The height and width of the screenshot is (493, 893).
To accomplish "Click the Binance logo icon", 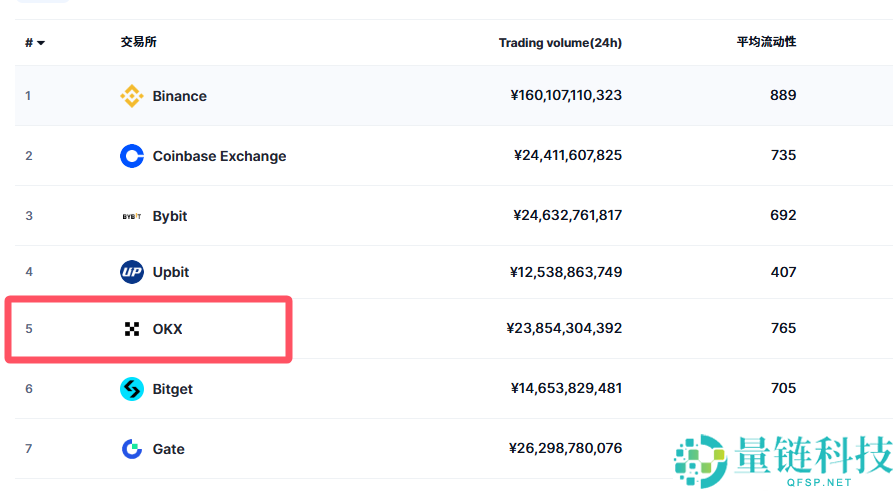I will [x=131, y=96].
